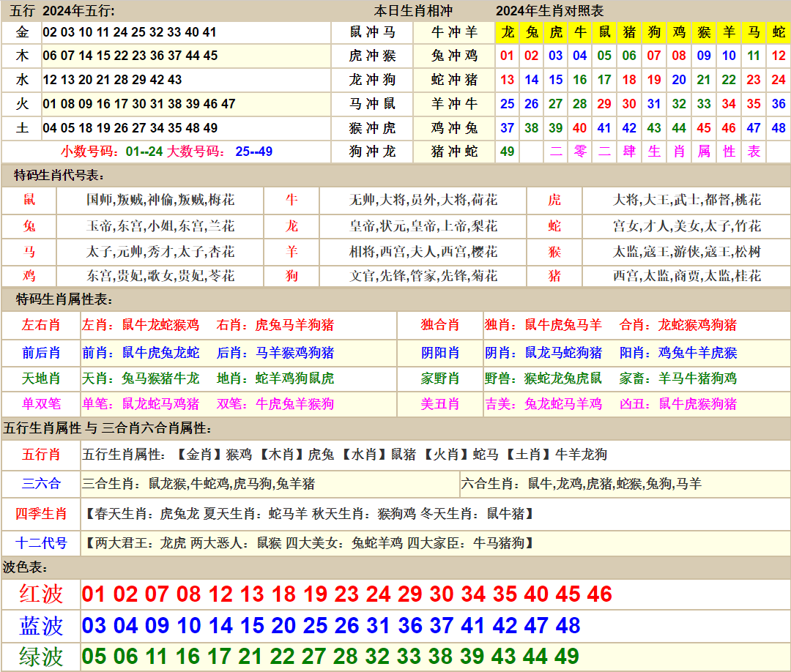Click the 阴阳肖 attribute label
The height and width of the screenshot is (672, 791).
(439, 353)
